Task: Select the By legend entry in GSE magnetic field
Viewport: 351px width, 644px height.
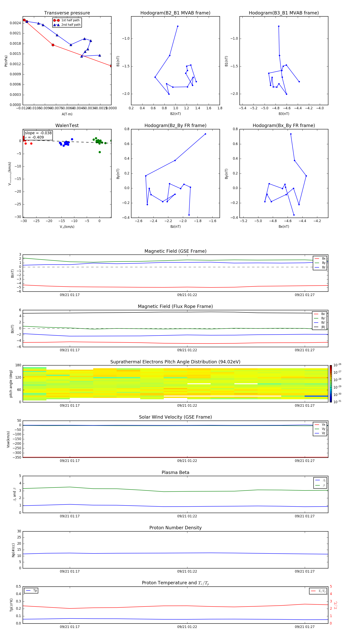Action: 320,263
